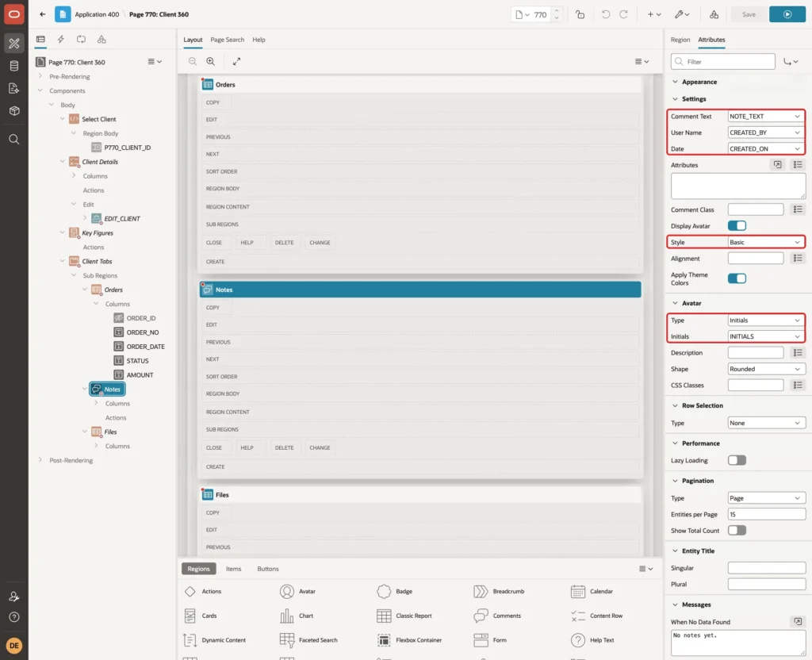This screenshot has height=660, width=812.
Task: Select the Notes region header in layout
Action: [x=420, y=290]
